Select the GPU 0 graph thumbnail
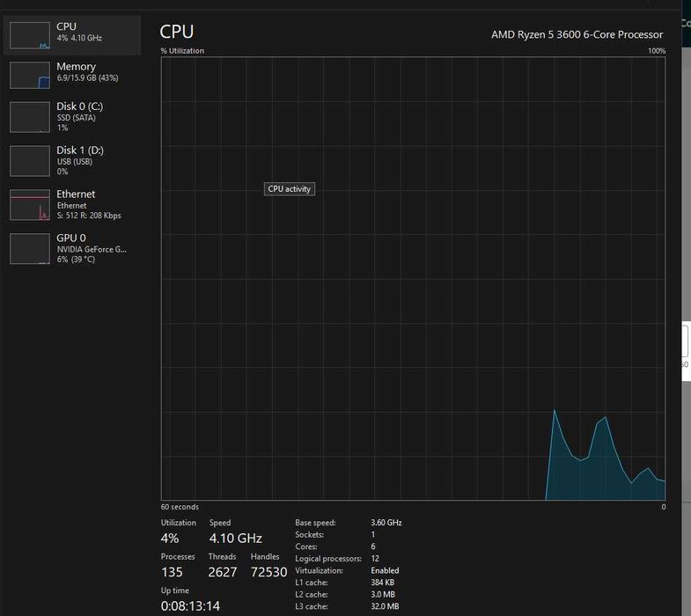 [x=30, y=248]
